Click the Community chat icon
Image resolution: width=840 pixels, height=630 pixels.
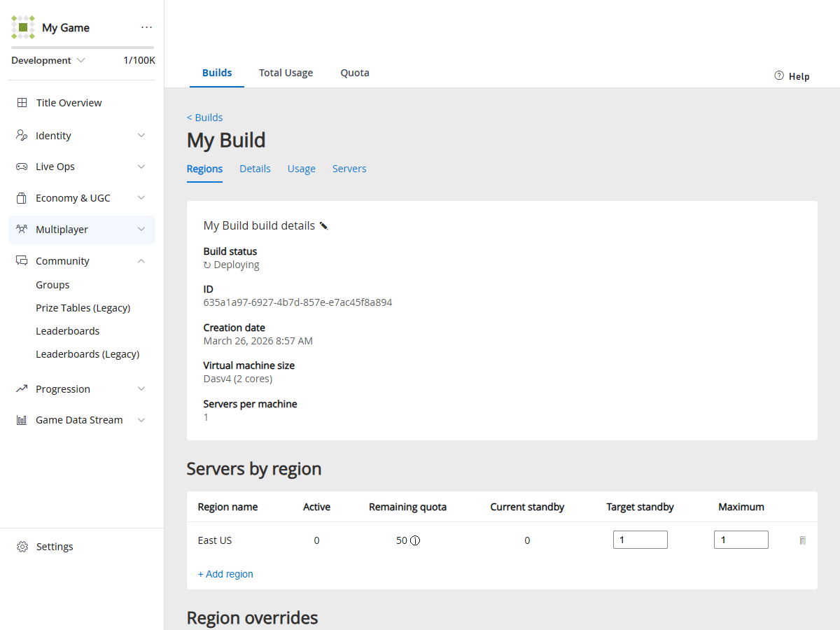[22, 260]
